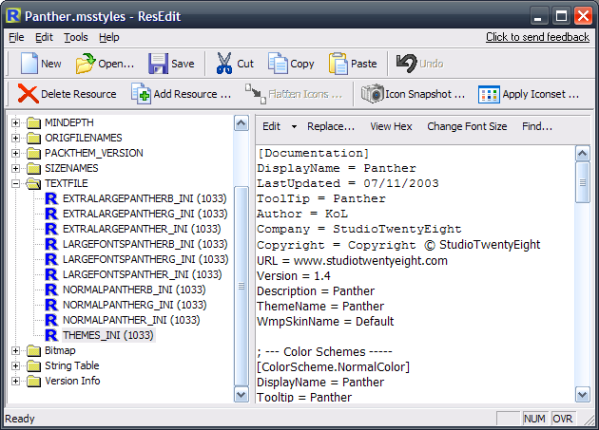The height and width of the screenshot is (430, 599).
Task: Click the open folder icon of TEXTFILE
Action: pos(34,184)
